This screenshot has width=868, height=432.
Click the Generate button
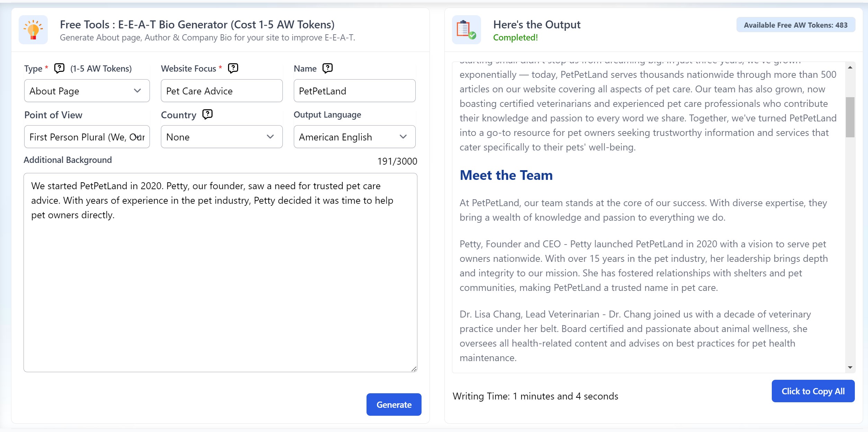coord(394,404)
